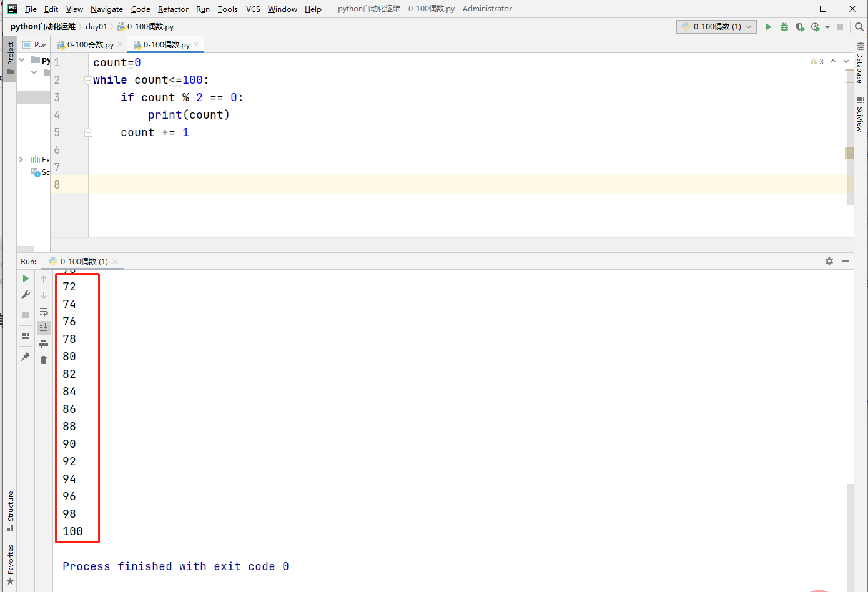Expand the External Libraries node
Screen dimensions: 868x592
coord(21,160)
